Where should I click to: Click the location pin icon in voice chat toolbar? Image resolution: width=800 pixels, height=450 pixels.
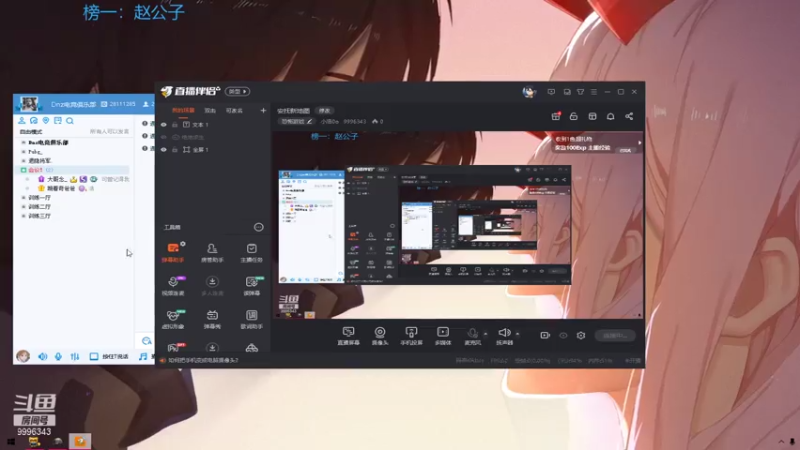46,121
